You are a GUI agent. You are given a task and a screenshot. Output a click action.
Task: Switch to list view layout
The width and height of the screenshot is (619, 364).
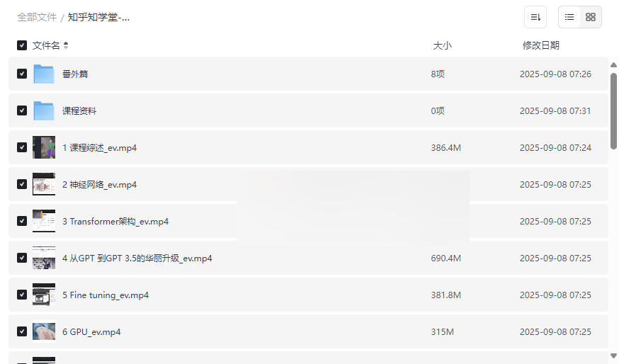569,17
